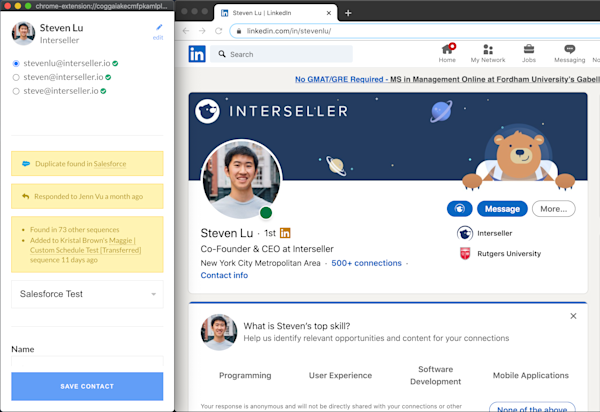Screen dimensions: 600x412
Task: Click the Salesforce cloud icon in duplicate notice
Action: [26, 164]
